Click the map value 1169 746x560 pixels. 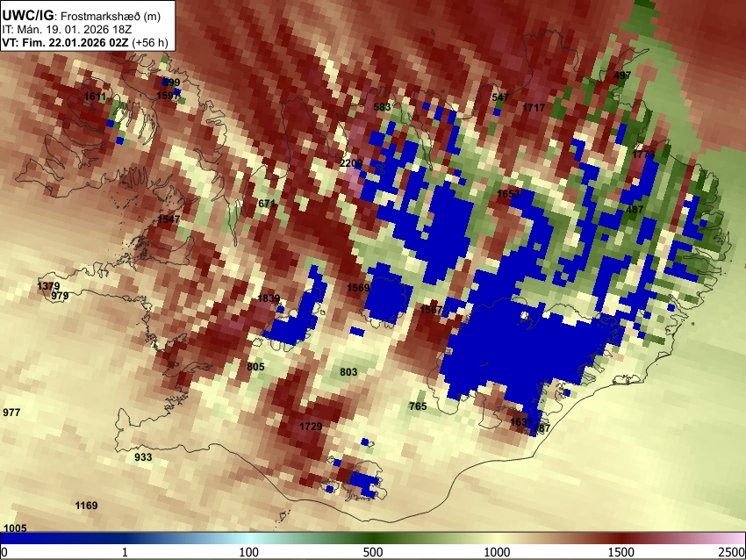[86, 506]
